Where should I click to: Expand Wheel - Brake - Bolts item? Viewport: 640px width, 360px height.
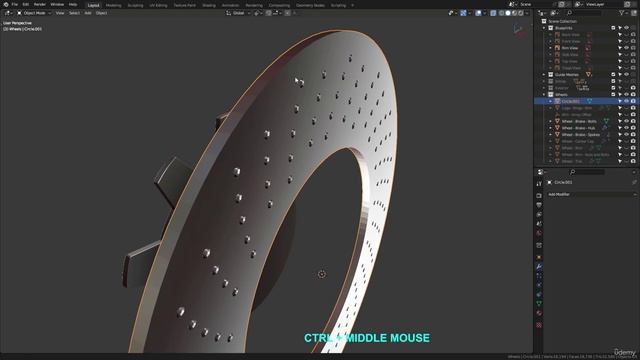(x=550, y=121)
